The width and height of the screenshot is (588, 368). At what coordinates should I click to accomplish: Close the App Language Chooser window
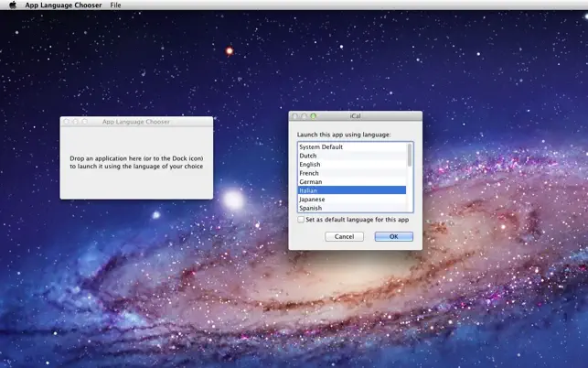67,122
